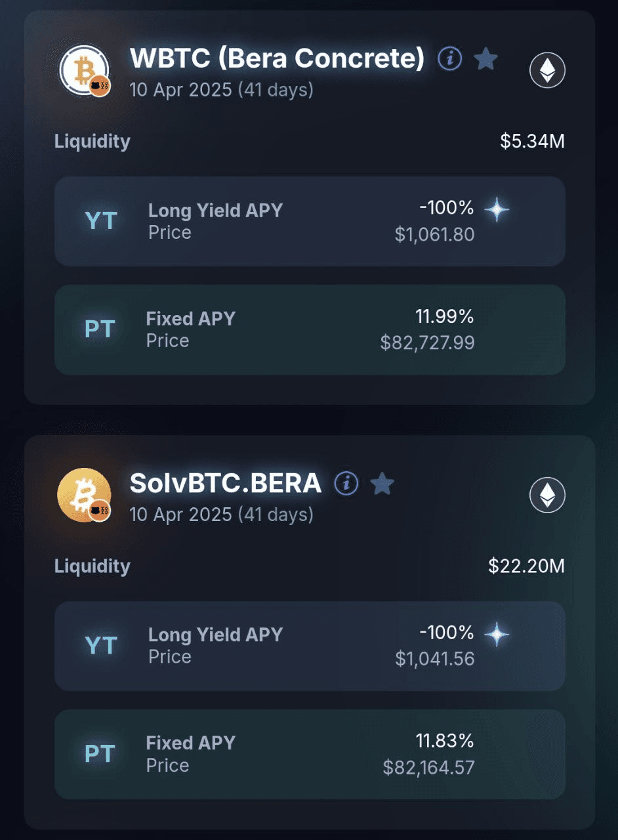Click the info icon next to WBTC (Bera Concrete)
Screen dimensions: 618x840
click(x=450, y=59)
